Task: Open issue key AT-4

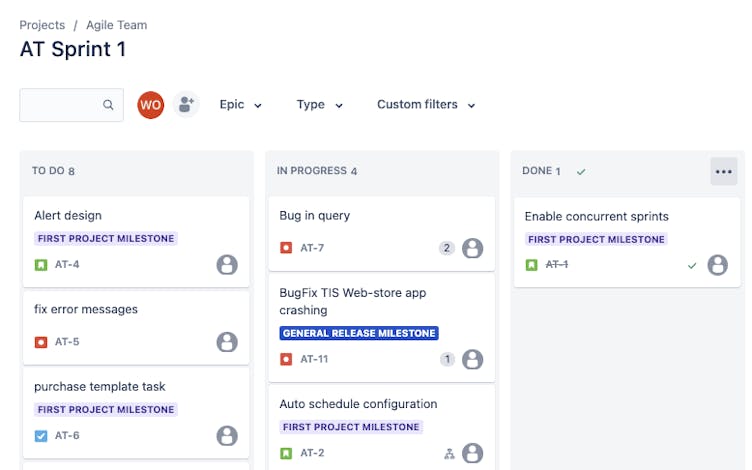Action: tap(67, 264)
